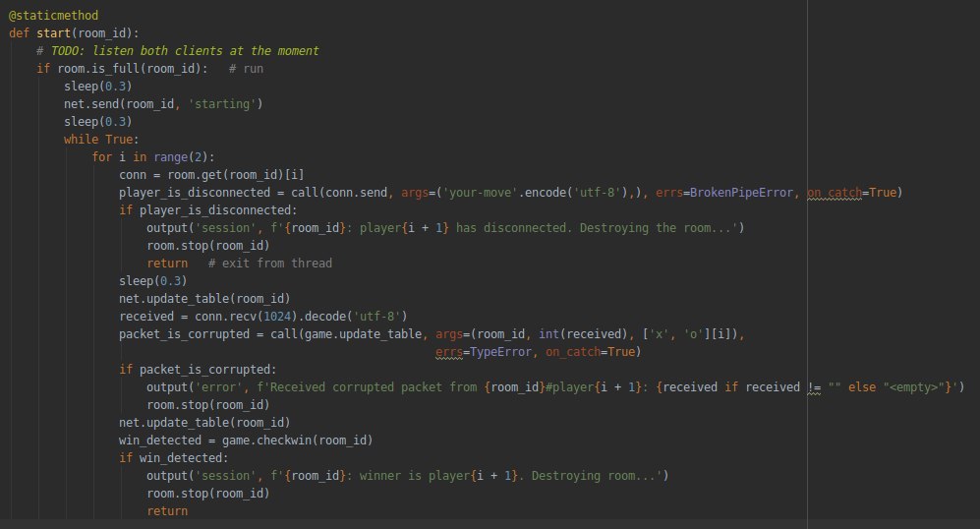The height and width of the screenshot is (529, 980).
Task: Click 'received = conn.recv(1024).decode' line
Action: [263, 317]
